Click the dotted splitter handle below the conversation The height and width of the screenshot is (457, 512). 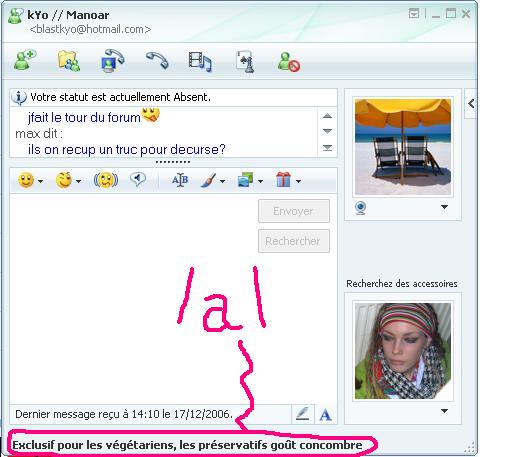point(173,162)
